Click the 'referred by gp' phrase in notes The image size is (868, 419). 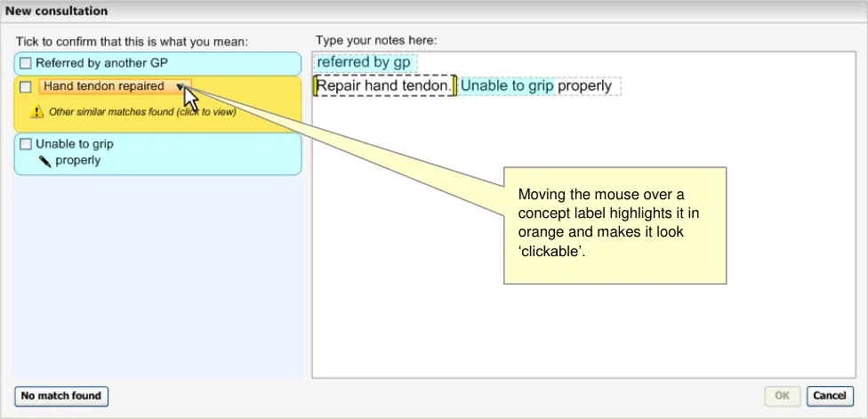click(x=366, y=62)
